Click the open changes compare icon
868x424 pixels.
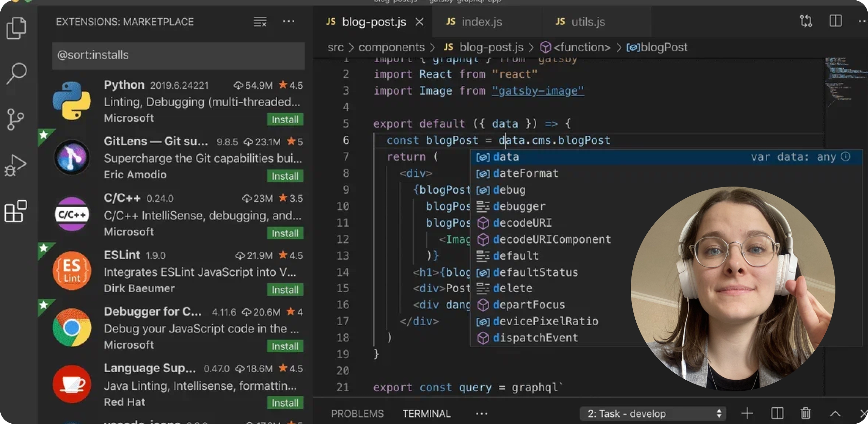click(806, 21)
